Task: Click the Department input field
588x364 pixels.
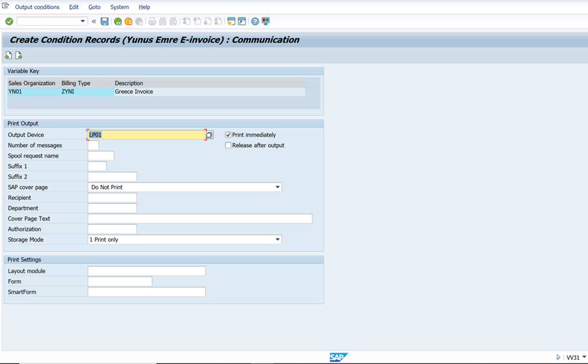Action: tap(113, 208)
